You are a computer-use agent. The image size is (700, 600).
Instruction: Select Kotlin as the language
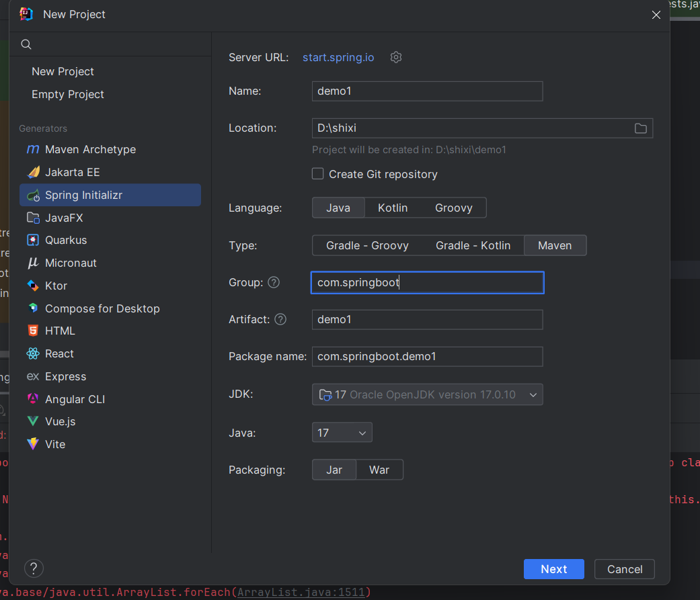393,208
